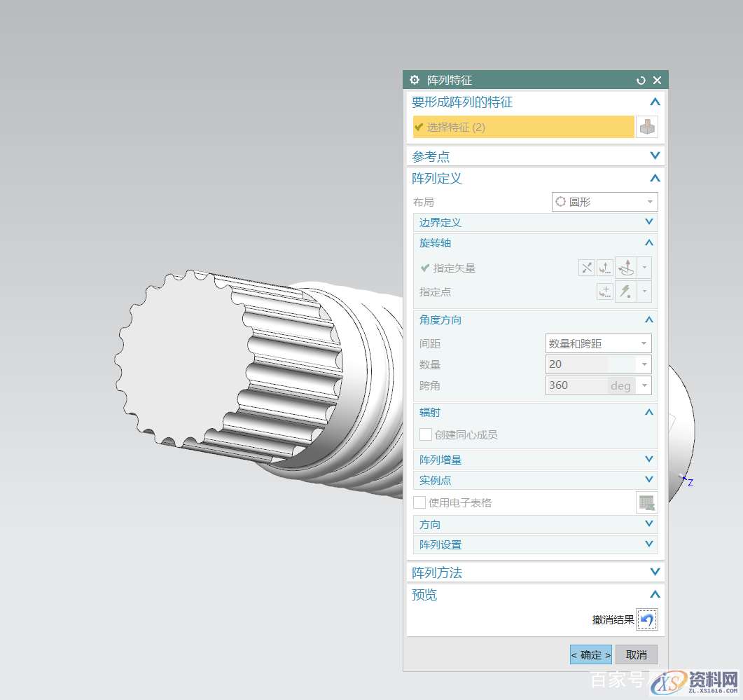Viewport: 743px width, 700px height.
Task: Toggle 使用电子表格 checkbox
Action: 419,502
